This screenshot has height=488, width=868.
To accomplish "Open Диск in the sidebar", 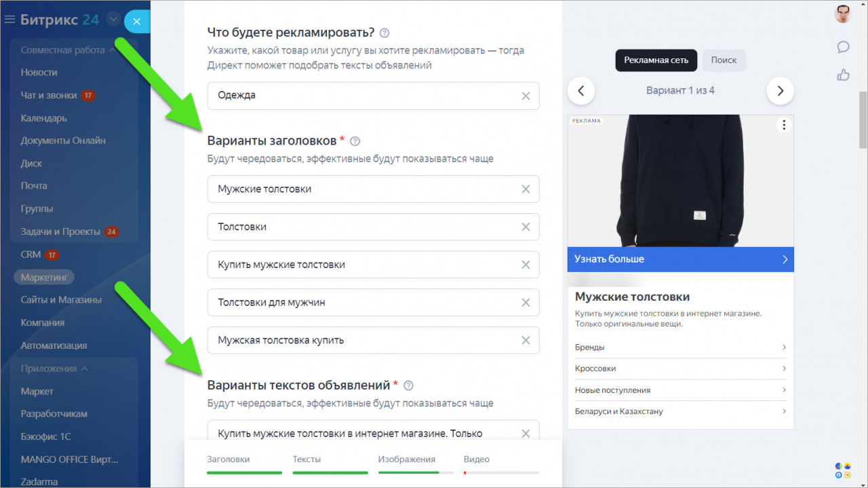I will click(x=31, y=164).
